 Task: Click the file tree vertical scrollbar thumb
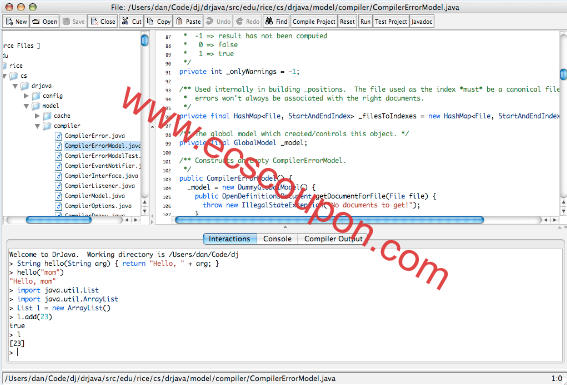[145, 40]
